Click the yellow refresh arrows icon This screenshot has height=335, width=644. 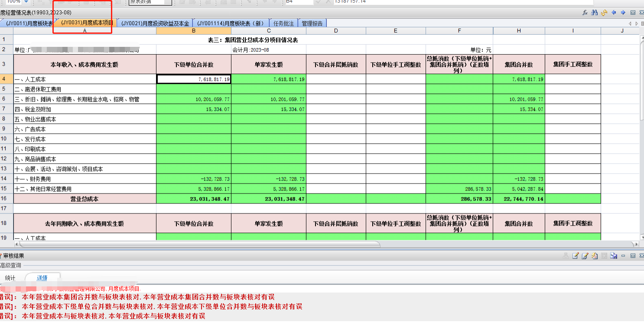pyautogui.click(x=604, y=13)
